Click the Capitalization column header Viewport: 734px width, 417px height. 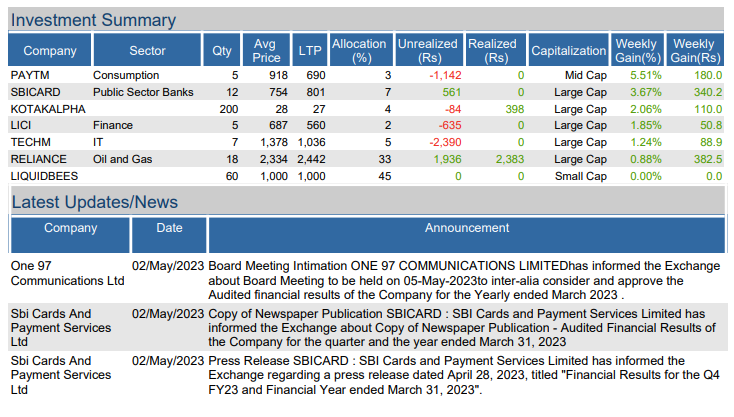568,50
